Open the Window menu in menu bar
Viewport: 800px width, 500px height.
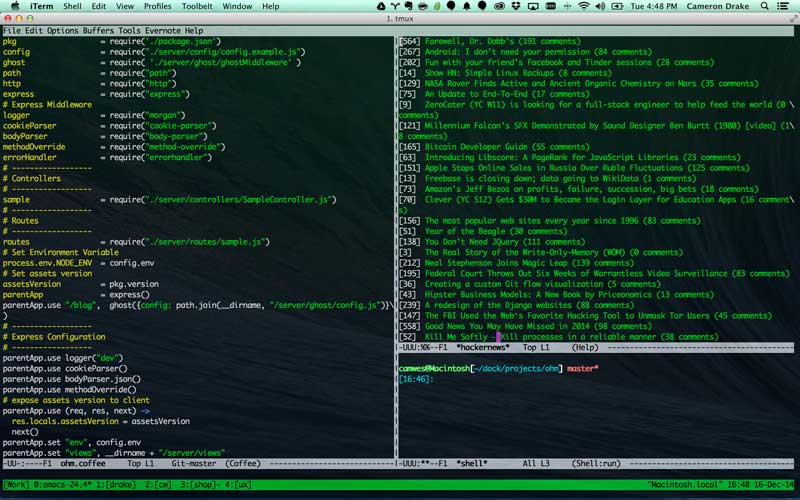tap(237, 6)
